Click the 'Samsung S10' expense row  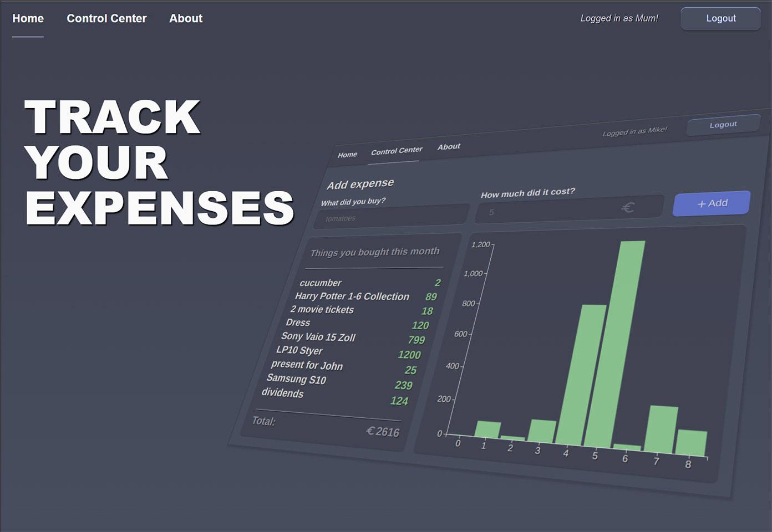296,379
